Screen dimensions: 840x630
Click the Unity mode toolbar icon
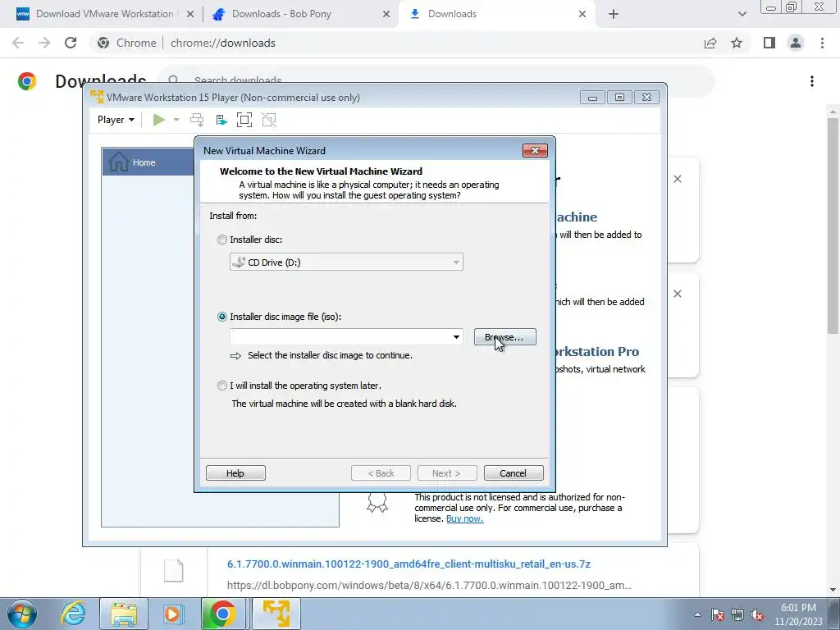tap(269, 120)
